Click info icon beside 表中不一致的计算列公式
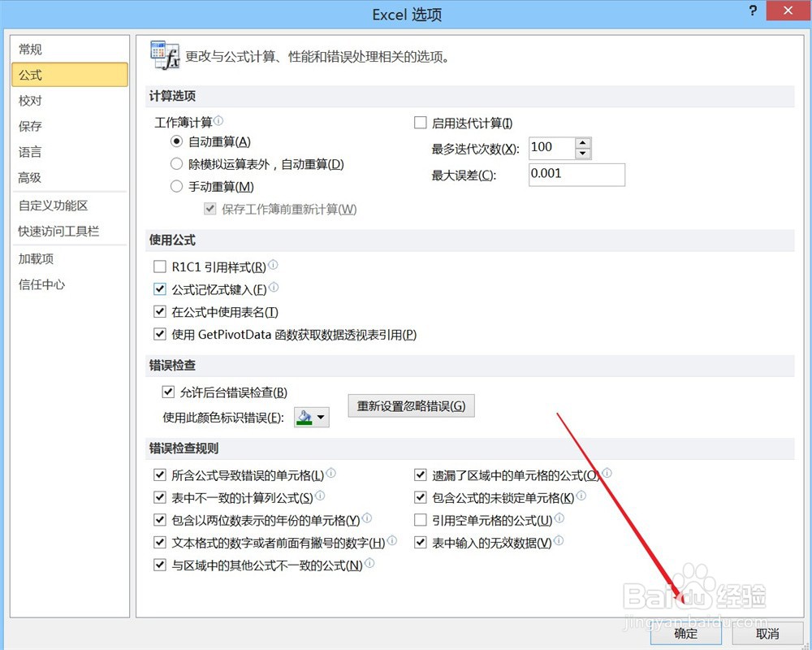Viewport: 812px width, 650px height. pyautogui.click(x=320, y=496)
